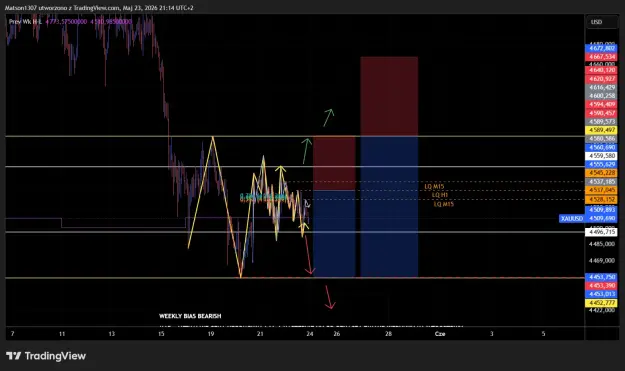Click the 4509,690 current price label
The image size is (625, 371).
(x=601, y=218)
